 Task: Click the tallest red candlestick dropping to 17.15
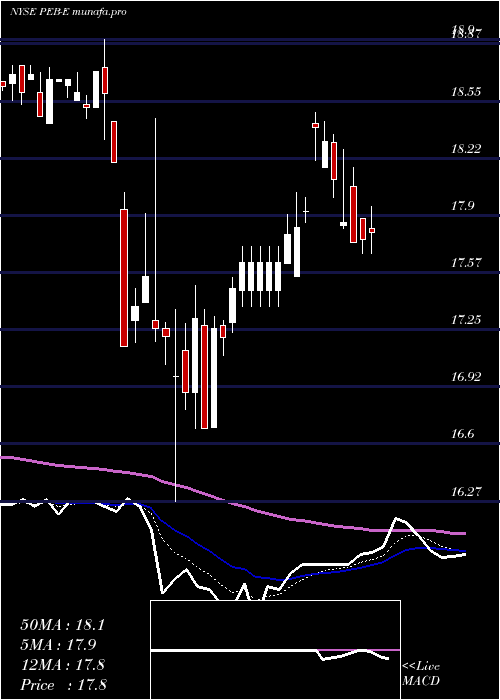coord(124,278)
